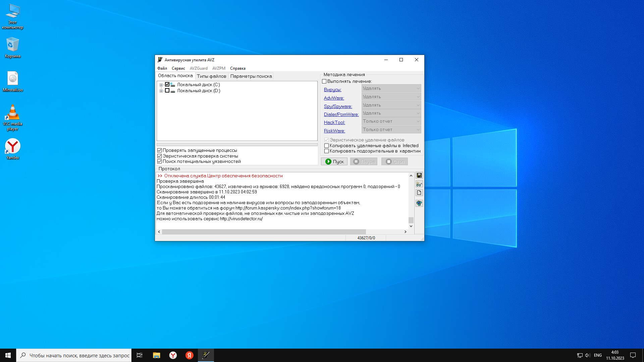644x362 pixels.
Task: Click the protocol vertical scroll down arrow
Action: coord(411,226)
